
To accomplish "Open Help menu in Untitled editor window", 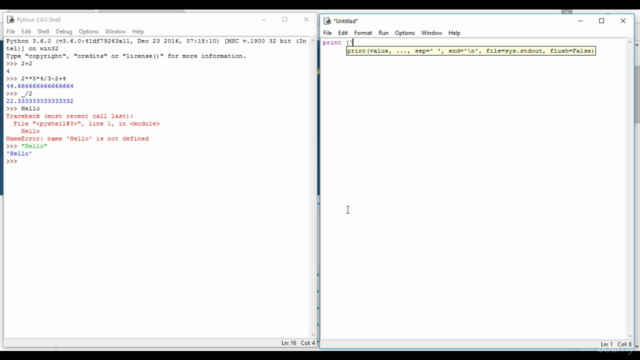I will point(454,33).
